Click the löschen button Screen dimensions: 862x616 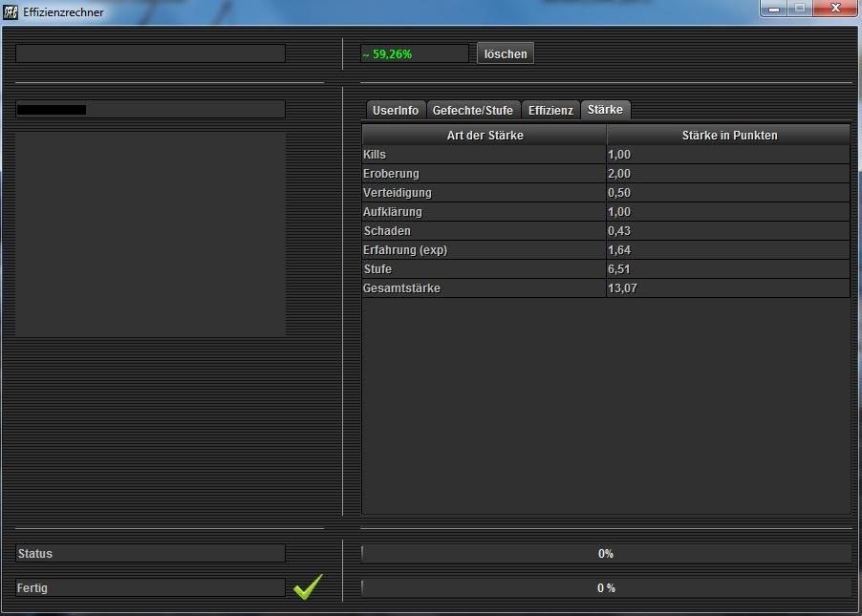pyautogui.click(x=506, y=53)
